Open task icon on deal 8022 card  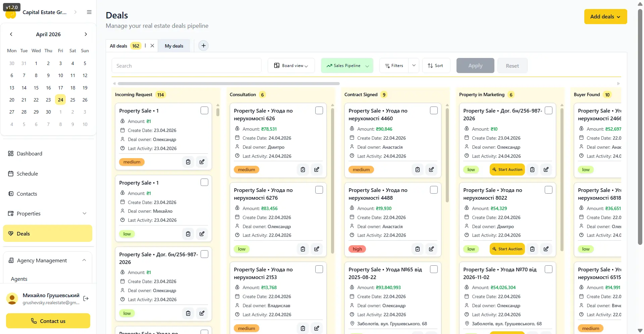532,249
